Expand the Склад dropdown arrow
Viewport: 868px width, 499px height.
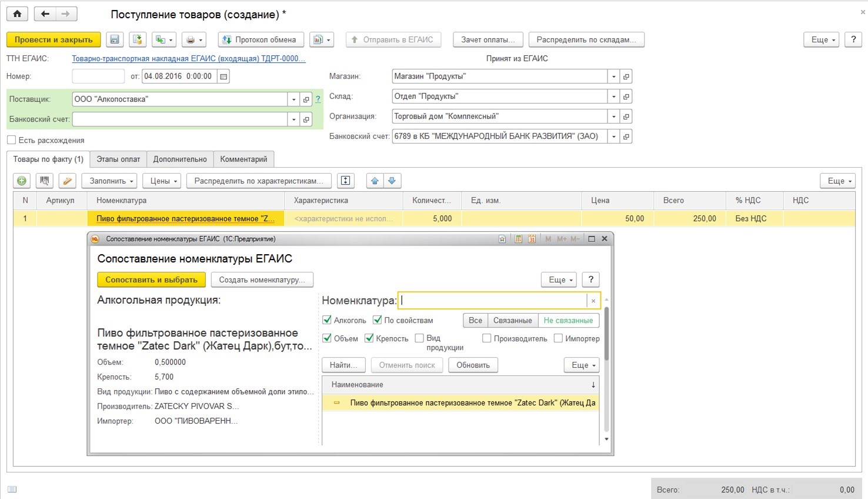click(x=613, y=97)
